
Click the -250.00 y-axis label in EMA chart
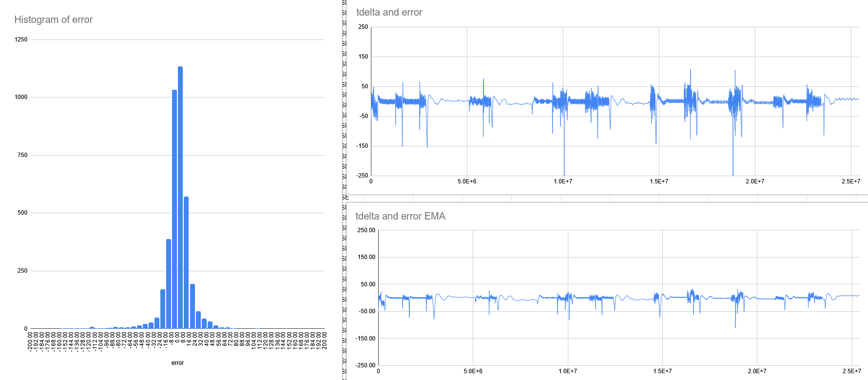pyautogui.click(x=366, y=365)
